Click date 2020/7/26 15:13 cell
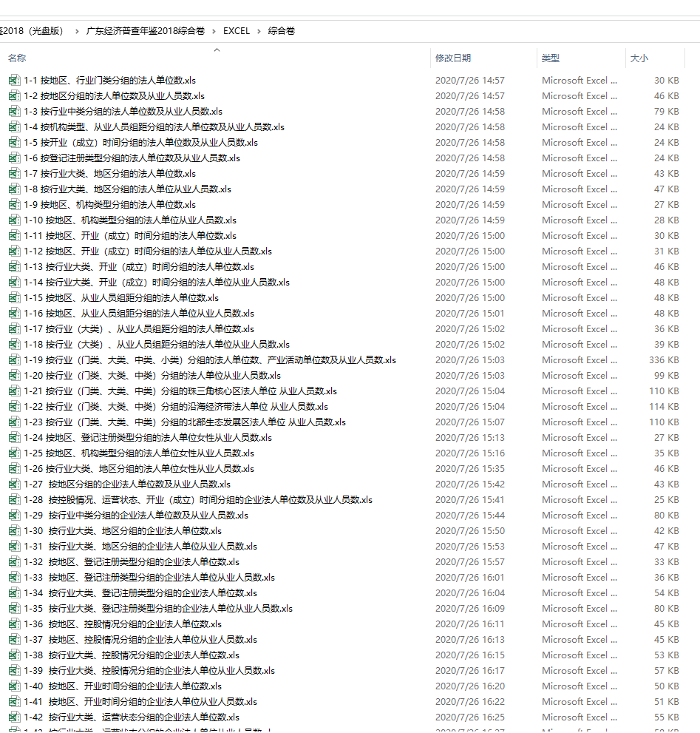Viewport: 700px width, 733px height. pyautogui.click(x=469, y=438)
